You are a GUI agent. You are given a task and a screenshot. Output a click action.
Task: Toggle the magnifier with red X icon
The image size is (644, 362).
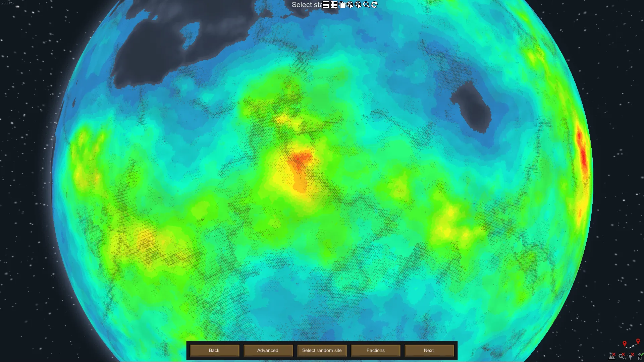622,356
